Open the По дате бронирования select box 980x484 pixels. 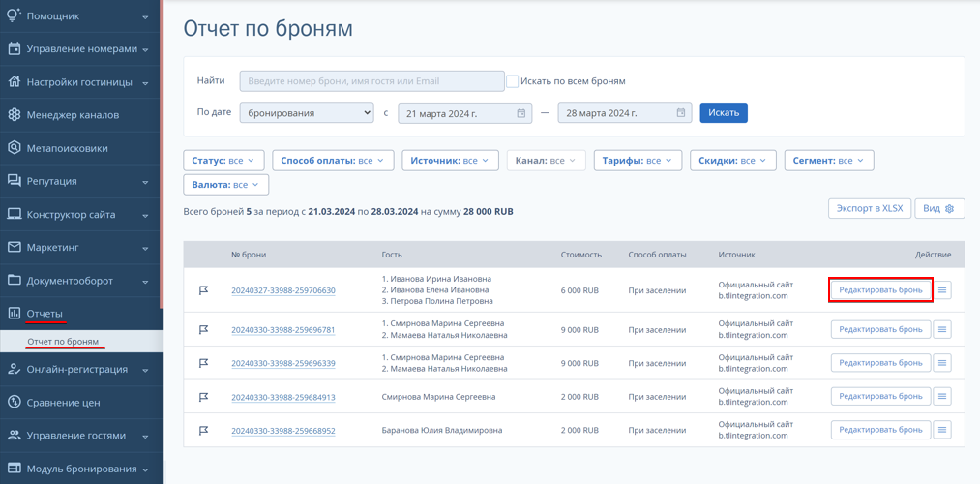pyautogui.click(x=307, y=113)
